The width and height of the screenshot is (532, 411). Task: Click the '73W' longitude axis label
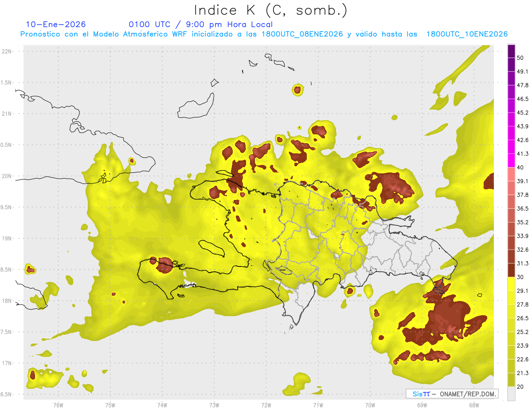coord(214,405)
